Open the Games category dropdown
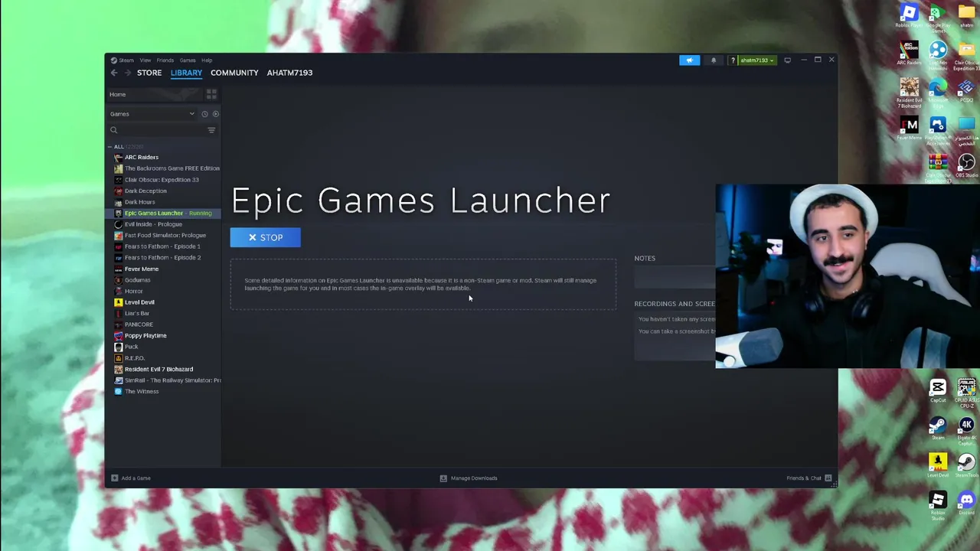 tap(152, 114)
